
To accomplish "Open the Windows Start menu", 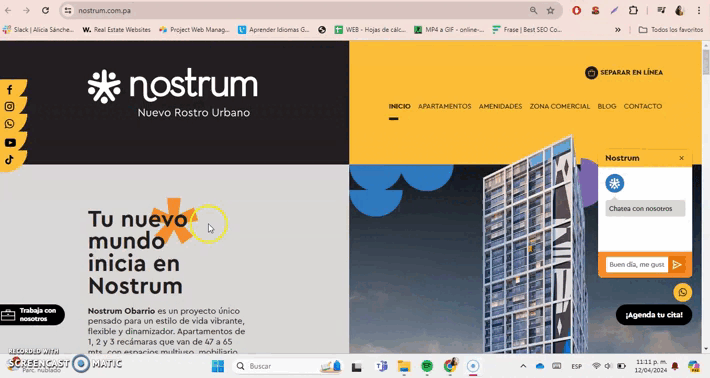I will [x=218, y=366].
